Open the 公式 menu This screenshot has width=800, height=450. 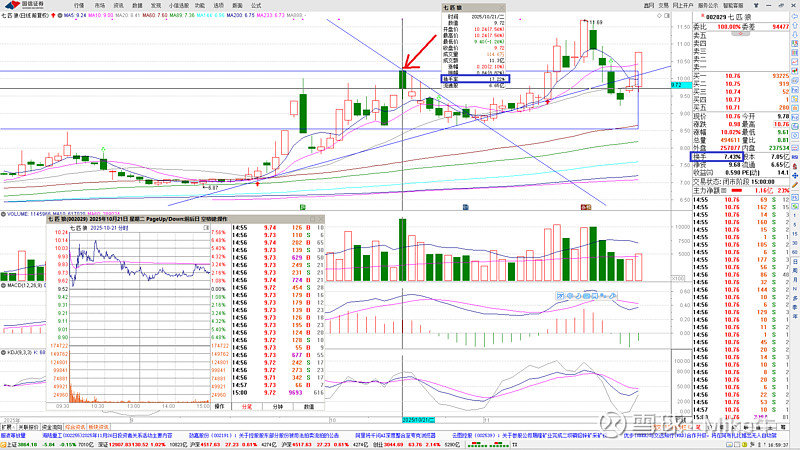(x=256, y=5)
